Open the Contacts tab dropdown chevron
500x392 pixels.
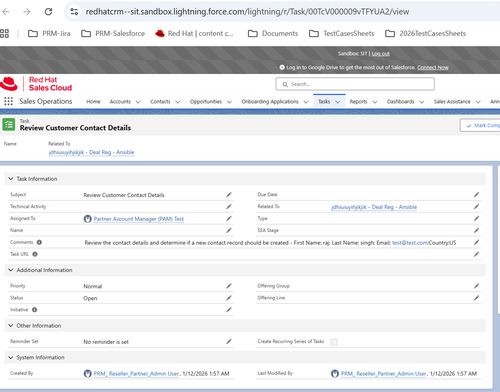click(178, 102)
